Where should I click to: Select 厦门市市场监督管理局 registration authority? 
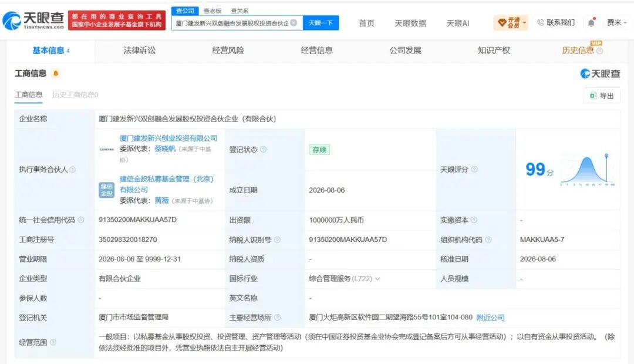133,318
